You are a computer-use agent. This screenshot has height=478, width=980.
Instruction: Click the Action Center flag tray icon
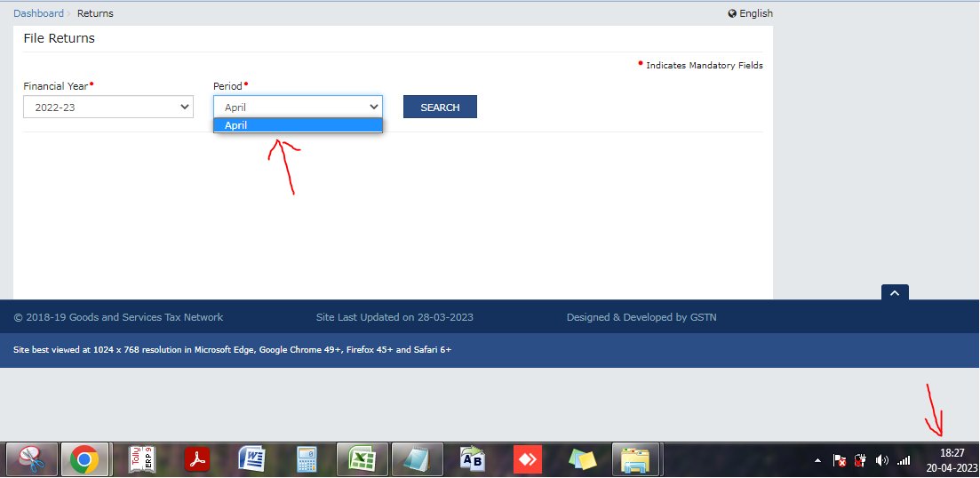(x=840, y=461)
